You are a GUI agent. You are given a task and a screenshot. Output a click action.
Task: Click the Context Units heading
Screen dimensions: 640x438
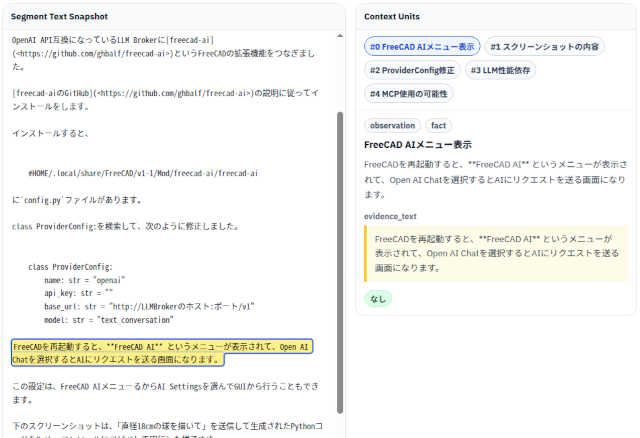point(392,17)
